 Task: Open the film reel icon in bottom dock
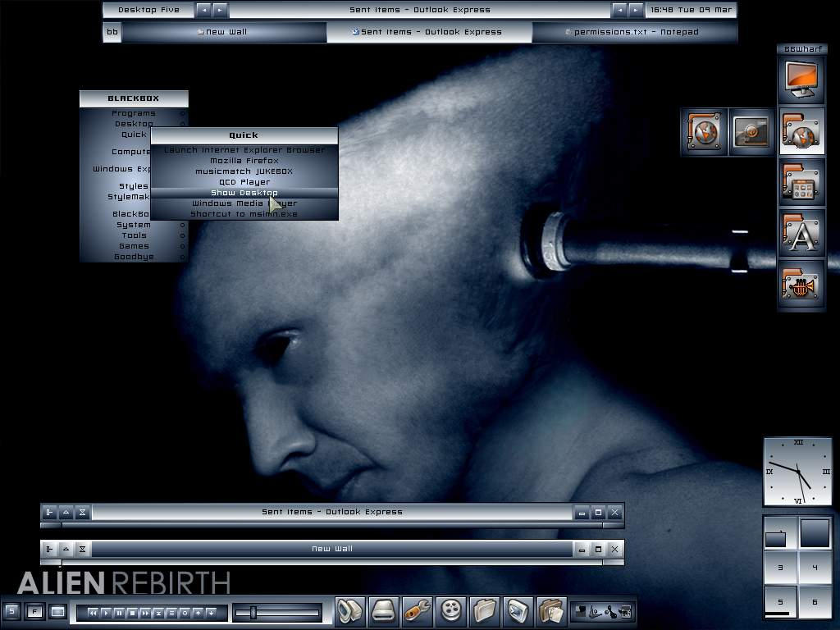click(x=451, y=611)
